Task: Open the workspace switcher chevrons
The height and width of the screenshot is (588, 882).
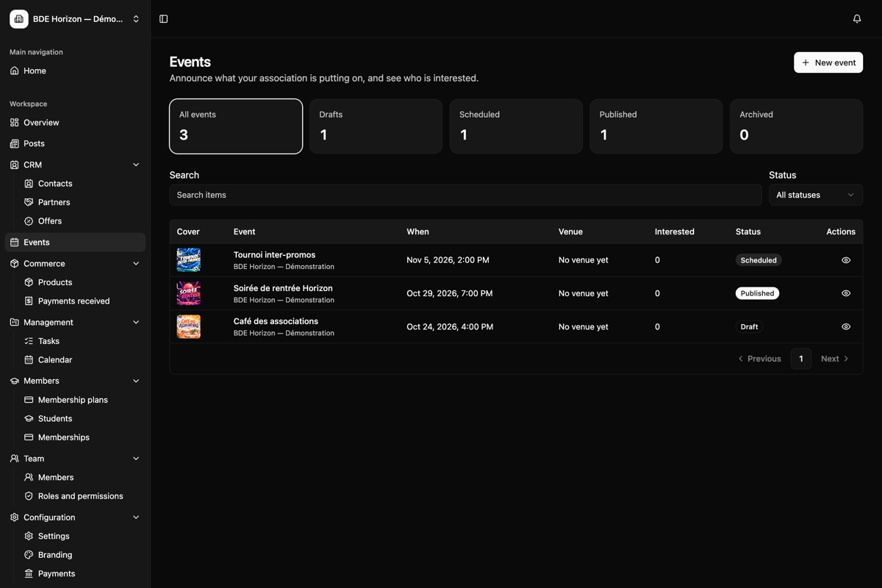Action: (136, 19)
